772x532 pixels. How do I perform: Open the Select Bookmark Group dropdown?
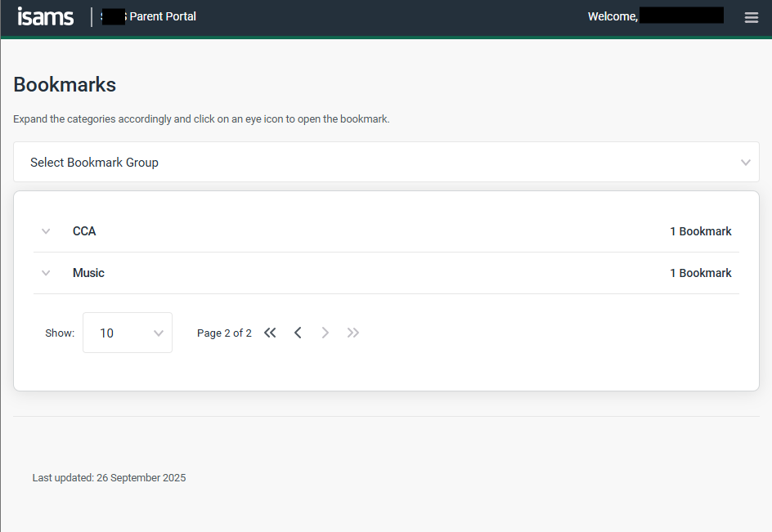pos(386,162)
